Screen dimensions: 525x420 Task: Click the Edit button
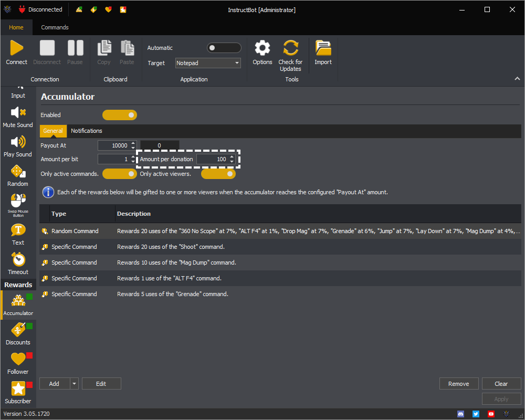[101, 384]
